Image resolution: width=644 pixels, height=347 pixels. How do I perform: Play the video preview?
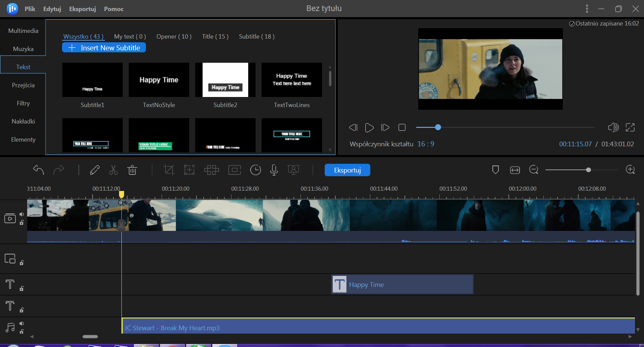[369, 128]
